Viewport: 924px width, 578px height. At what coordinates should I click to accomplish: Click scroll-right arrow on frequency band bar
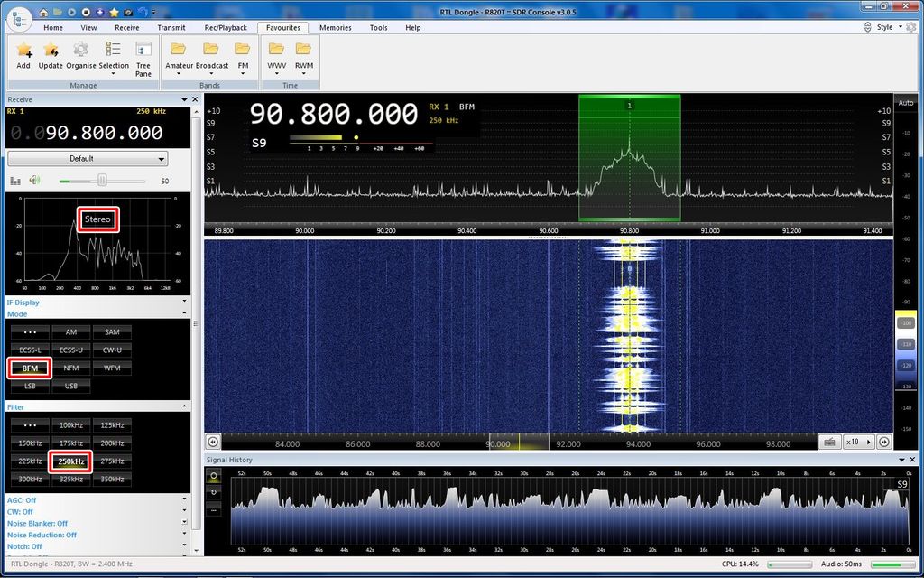(x=884, y=442)
